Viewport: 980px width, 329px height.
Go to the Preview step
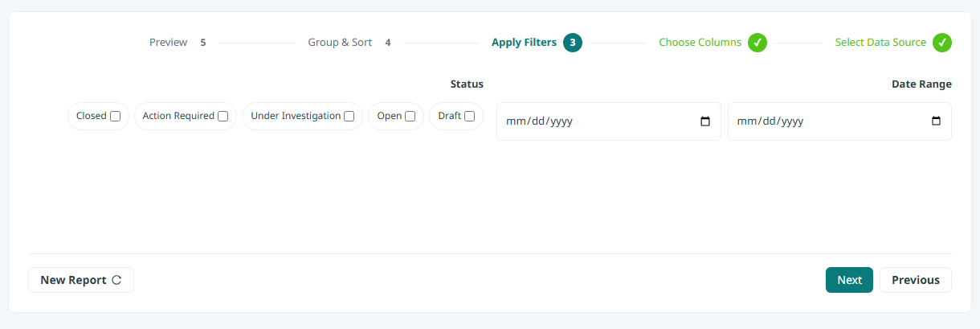[x=169, y=43]
